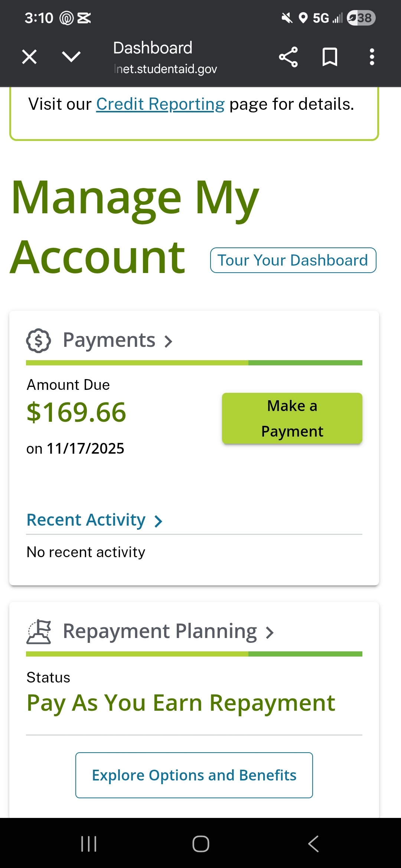Viewport: 401px width, 868px height.
Task: Expand the Payments section chevron
Action: pyautogui.click(x=169, y=341)
